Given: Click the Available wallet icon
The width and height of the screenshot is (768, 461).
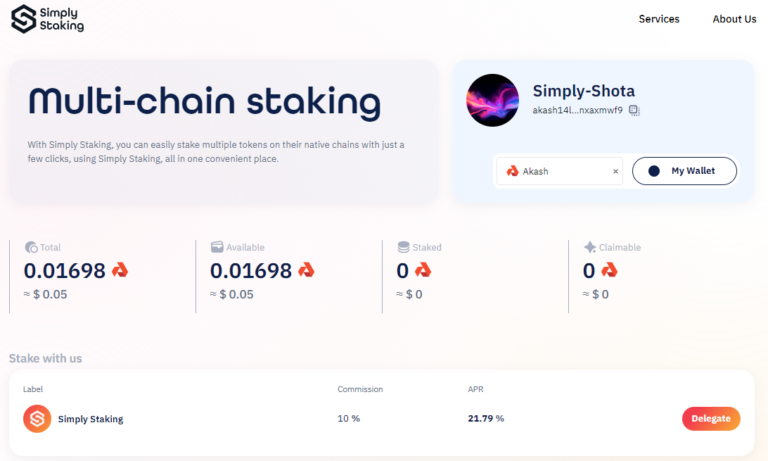Looking at the screenshot, I should [x=217, y=247].
